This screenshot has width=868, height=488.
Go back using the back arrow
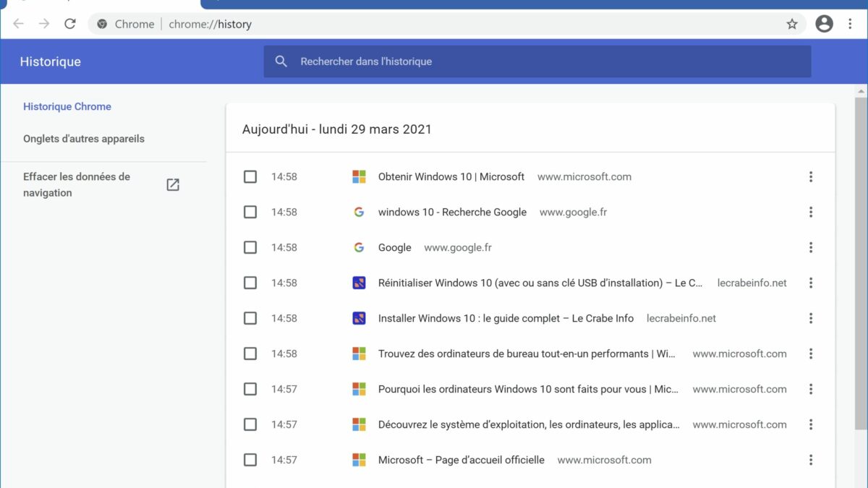(19, 24)
